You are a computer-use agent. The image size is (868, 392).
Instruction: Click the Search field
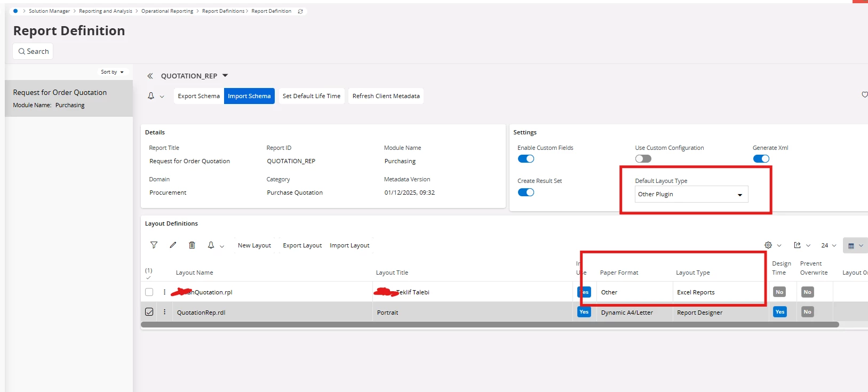[x=33, y=52]
